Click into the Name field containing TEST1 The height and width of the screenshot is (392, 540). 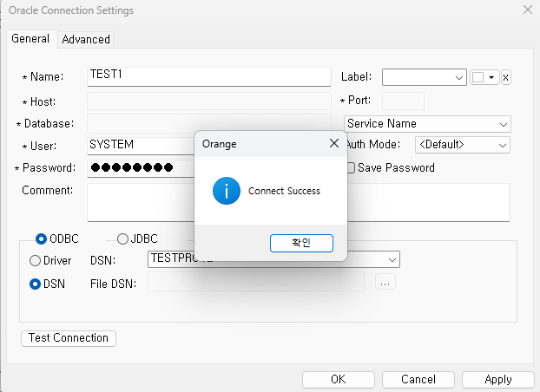point(208,76)
